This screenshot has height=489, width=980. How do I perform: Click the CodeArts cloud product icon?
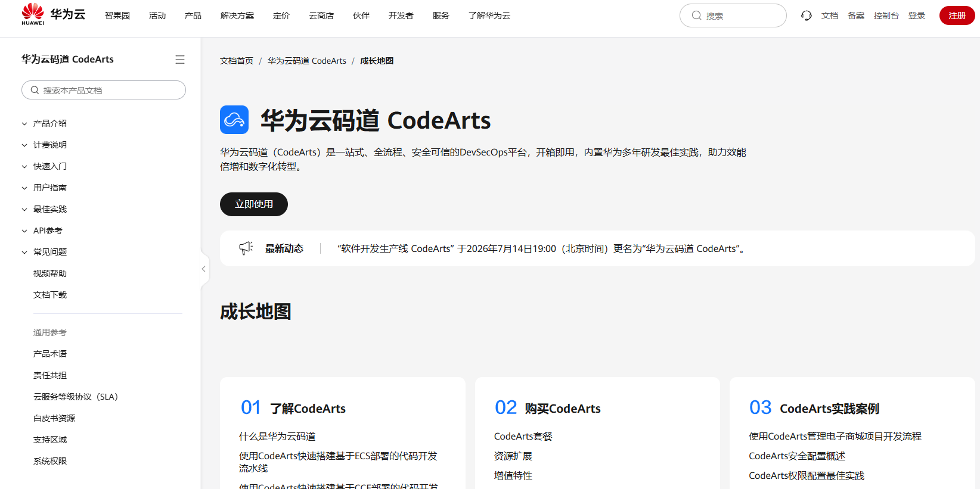(x=234, y=120)
